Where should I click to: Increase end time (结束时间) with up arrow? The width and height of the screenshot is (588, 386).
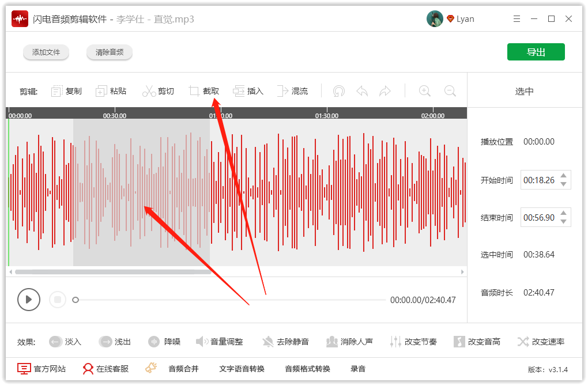563,213
